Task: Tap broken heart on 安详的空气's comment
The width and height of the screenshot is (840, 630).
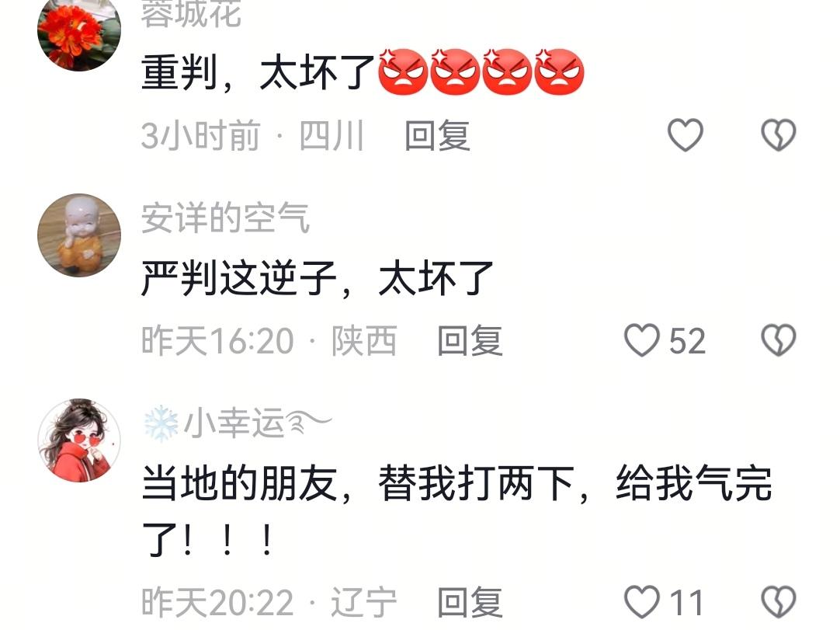Action: [x=779, y=340]
